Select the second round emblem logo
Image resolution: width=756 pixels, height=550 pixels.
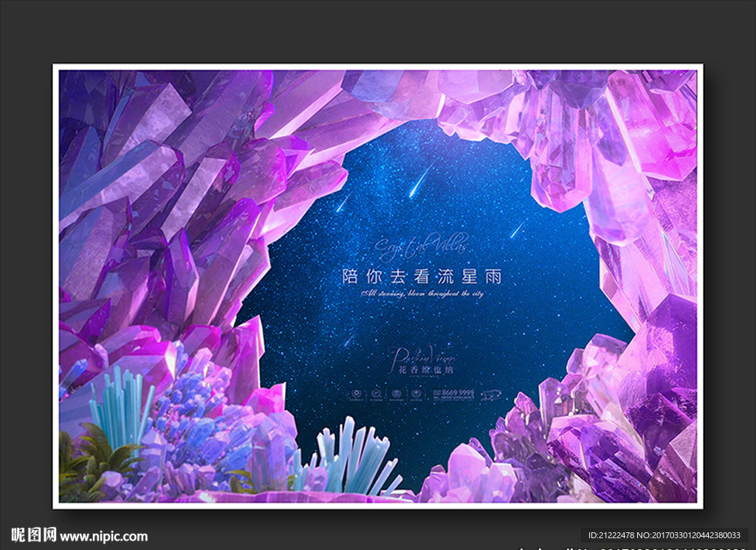pyautogui.click(x=377, y=393)
